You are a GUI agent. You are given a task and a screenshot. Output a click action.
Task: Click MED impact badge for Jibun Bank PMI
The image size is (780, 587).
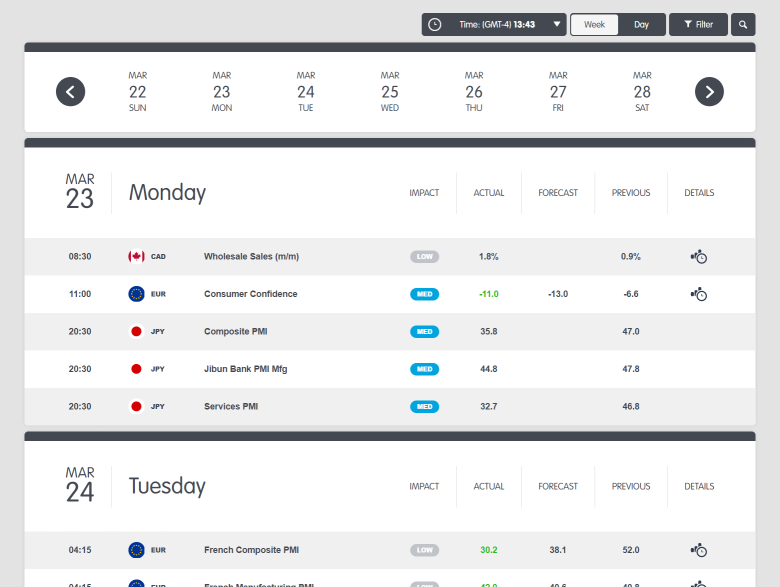[424, 369]
